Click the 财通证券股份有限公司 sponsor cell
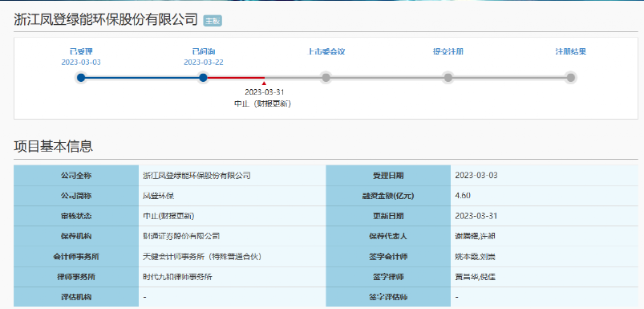The height and width of the screenshot is (309, 644). pos(232,236)
